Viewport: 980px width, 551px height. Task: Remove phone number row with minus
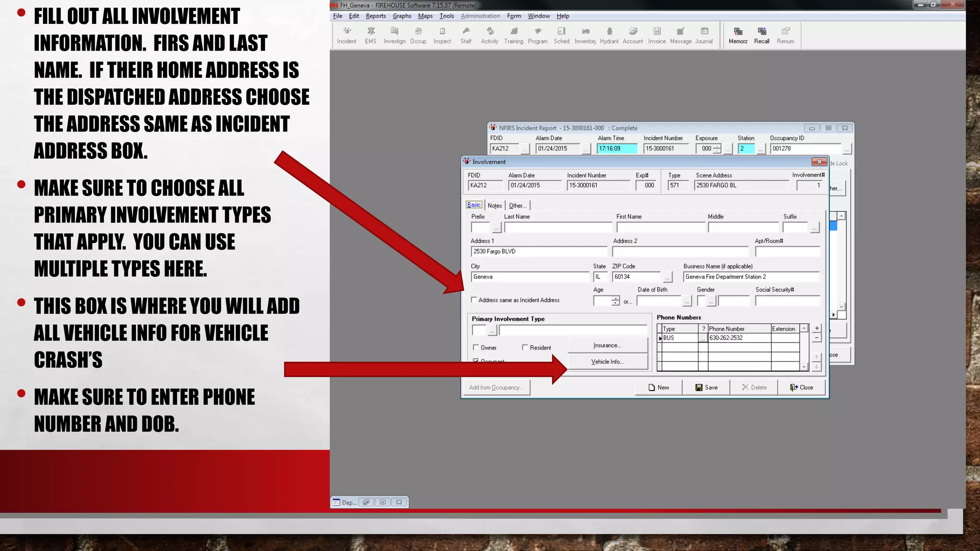[x=817, y=338]
